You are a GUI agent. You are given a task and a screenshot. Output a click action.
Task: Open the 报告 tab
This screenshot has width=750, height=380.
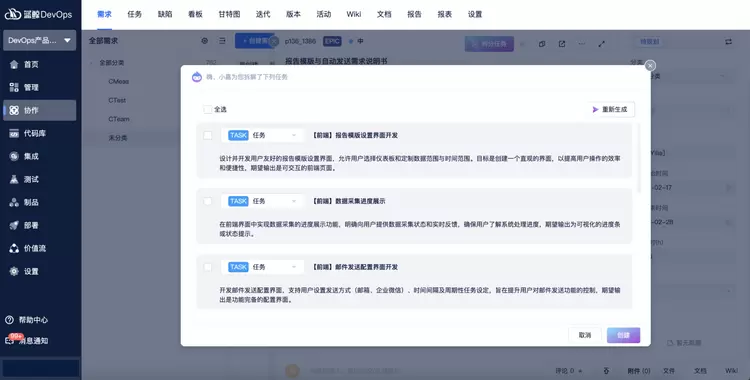click(x=414, y=14)
